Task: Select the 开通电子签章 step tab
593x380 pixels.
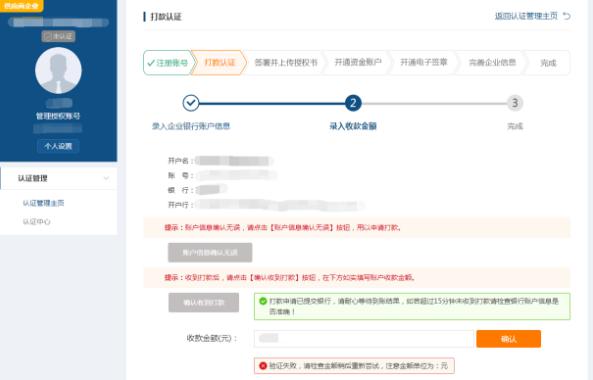Action: tap(424, 63)
